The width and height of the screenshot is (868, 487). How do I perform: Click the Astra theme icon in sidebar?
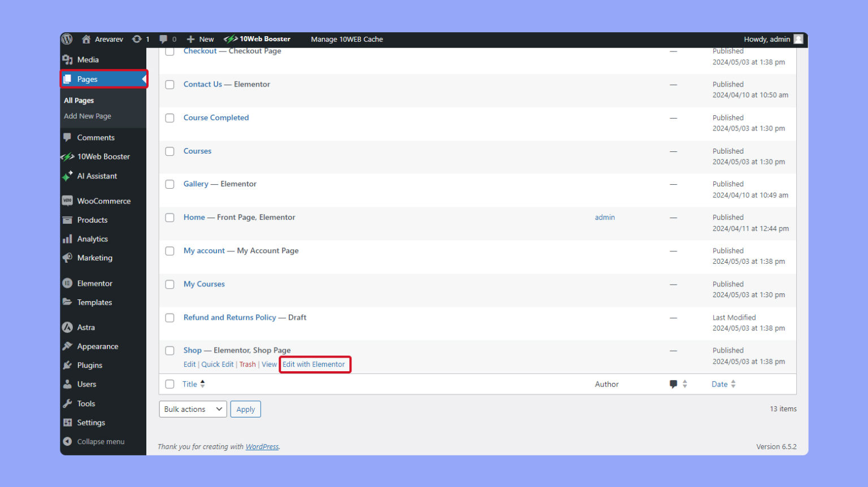pos(68,327)
